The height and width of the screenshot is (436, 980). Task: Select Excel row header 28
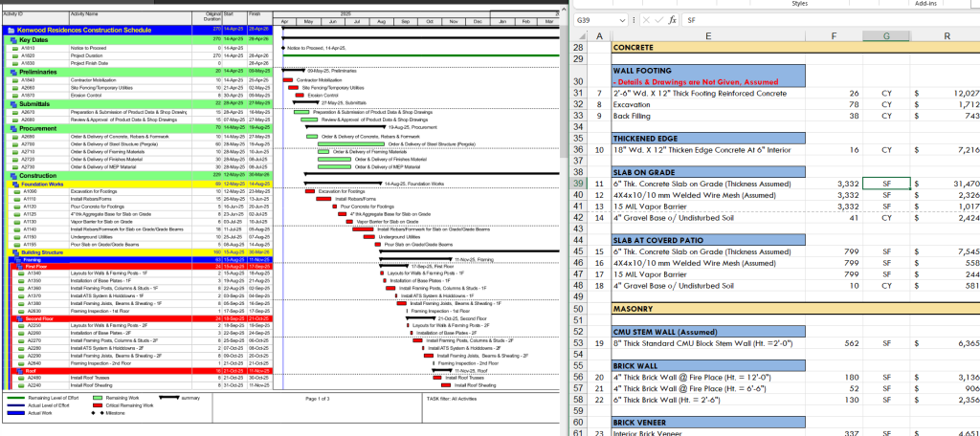point(578,48)
